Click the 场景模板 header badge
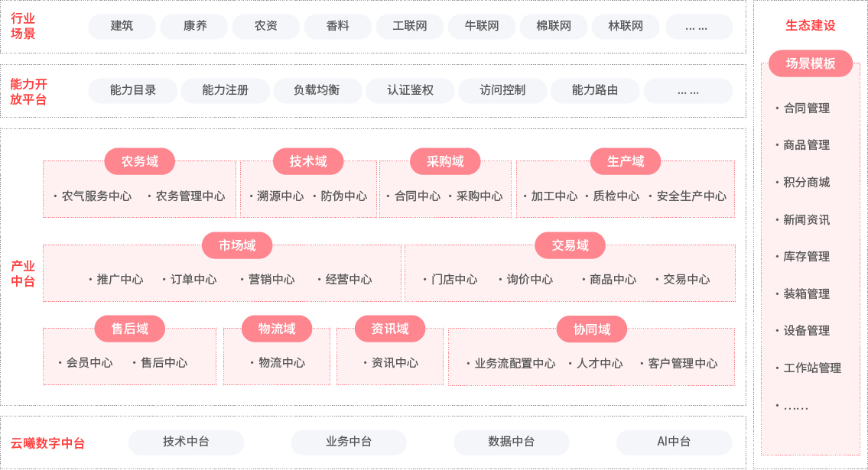Screen dimensions: 868x470 (811, 63)
